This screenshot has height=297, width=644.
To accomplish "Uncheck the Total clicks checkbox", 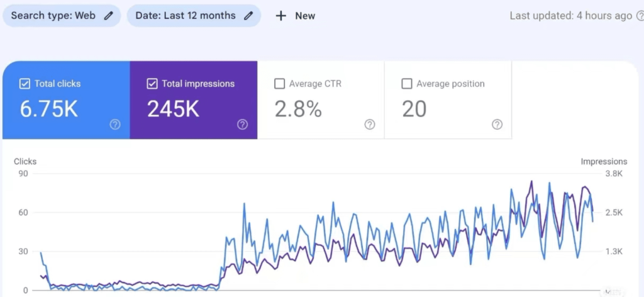I will pyautogui.click(x=25, y=84).
